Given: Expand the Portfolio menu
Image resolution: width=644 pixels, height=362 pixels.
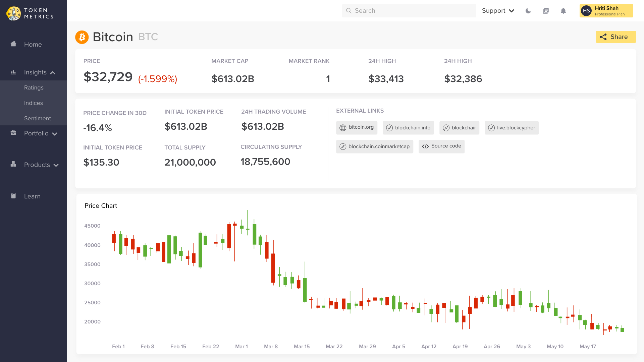Looking at the screenshot, I should [x=55, y=134].
